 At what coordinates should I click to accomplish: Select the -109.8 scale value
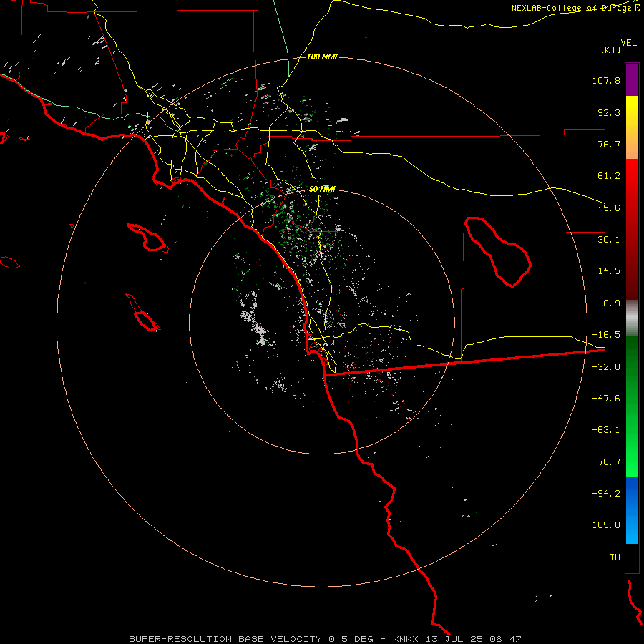click(603, 525)
